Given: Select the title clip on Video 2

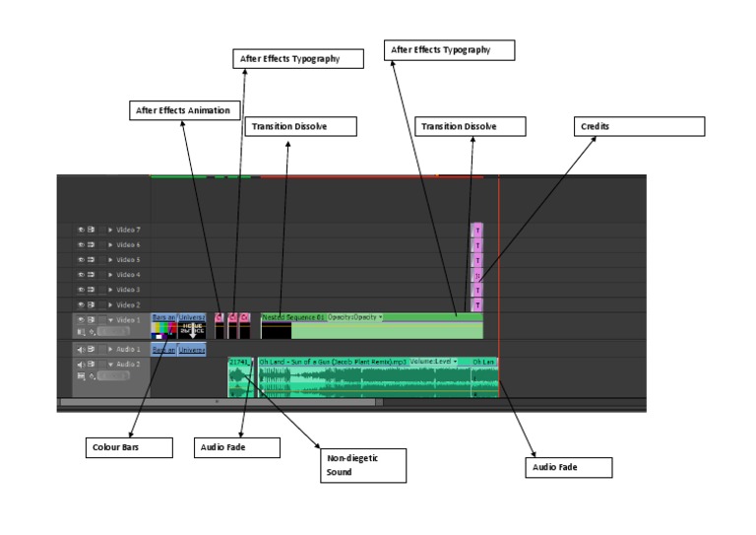Looking at the screenshot, I should coord(477,305).
